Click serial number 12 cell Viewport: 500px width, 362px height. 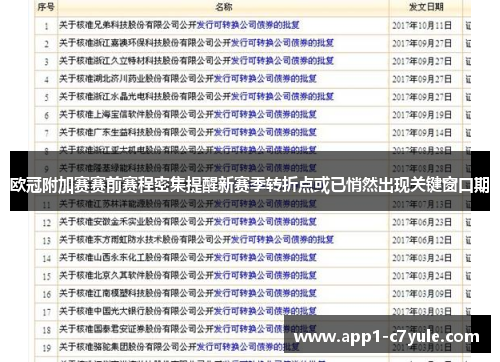46,223
